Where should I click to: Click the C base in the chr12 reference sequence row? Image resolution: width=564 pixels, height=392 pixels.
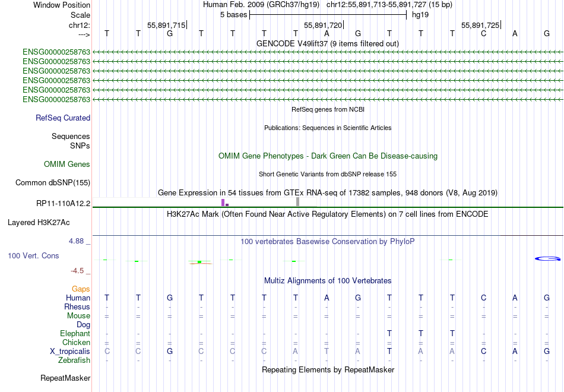click(x=483, y=33)
